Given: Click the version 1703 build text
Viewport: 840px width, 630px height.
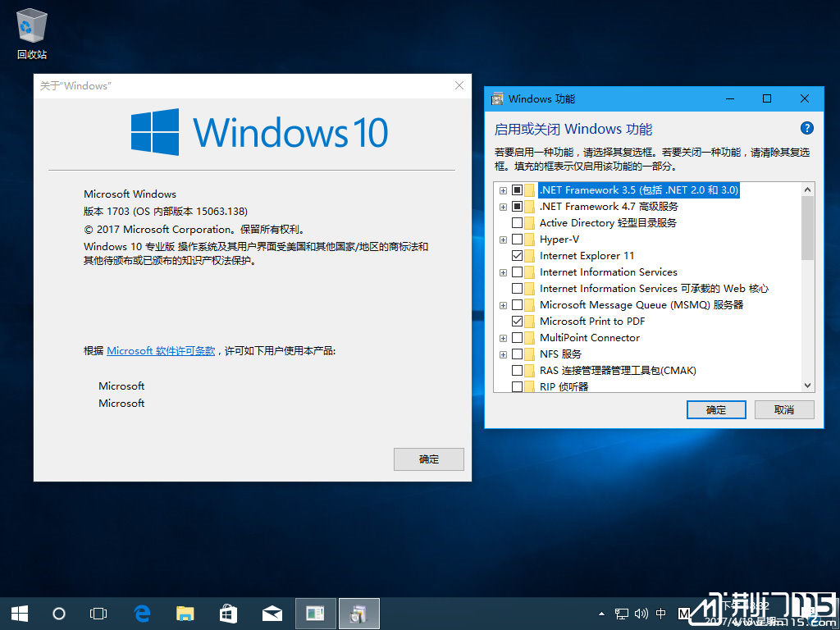Looking at the screenshot, I should point(166,211).
